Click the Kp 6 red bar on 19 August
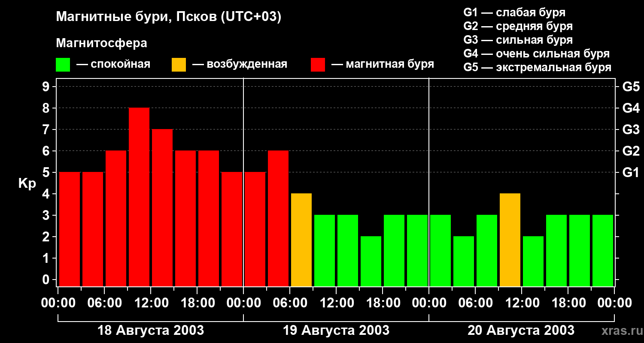The image size is (644, 343). 278,218
